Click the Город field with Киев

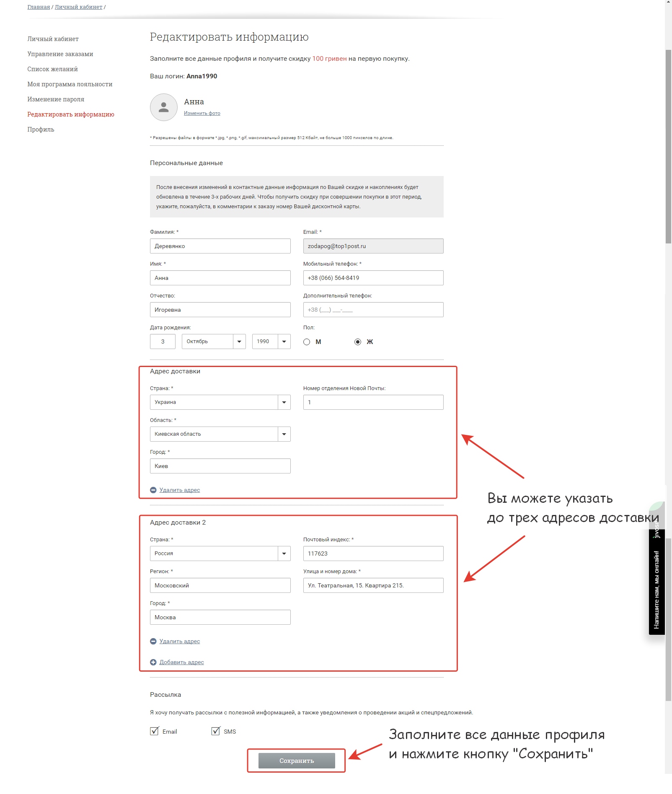[220, 466]
